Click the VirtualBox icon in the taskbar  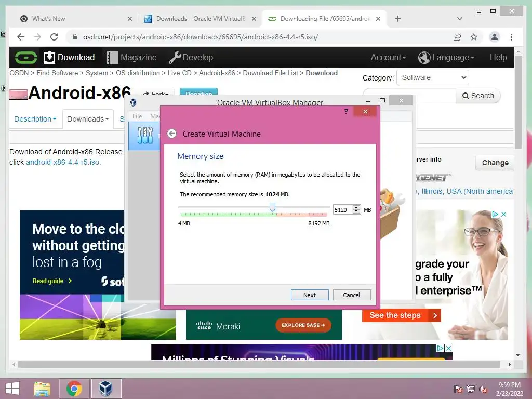coord(106,389)
